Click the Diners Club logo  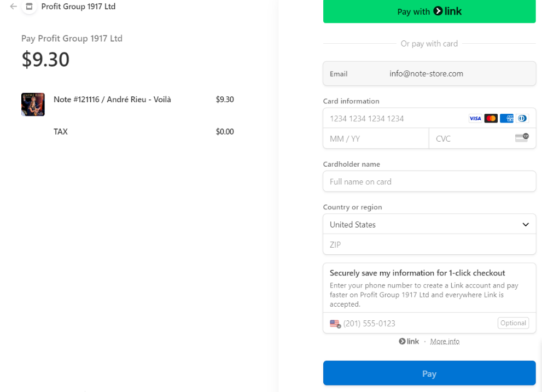[x=522, y=119]
